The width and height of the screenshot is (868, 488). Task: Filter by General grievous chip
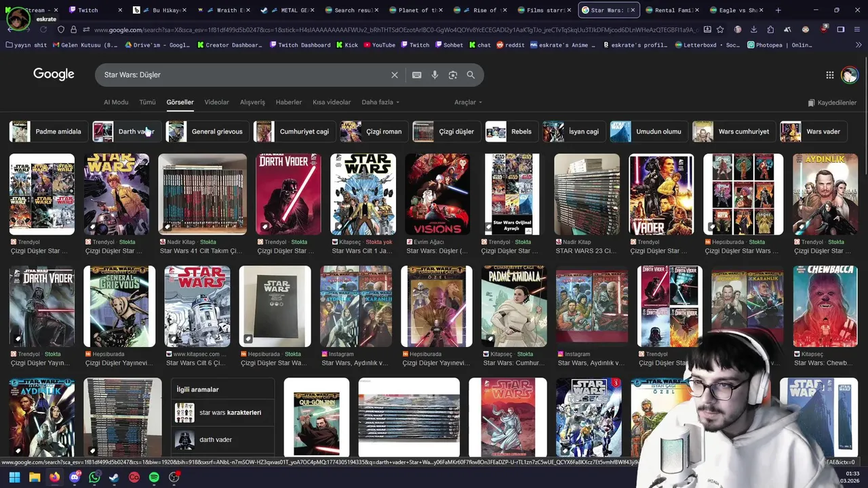(x=207, y=131)
